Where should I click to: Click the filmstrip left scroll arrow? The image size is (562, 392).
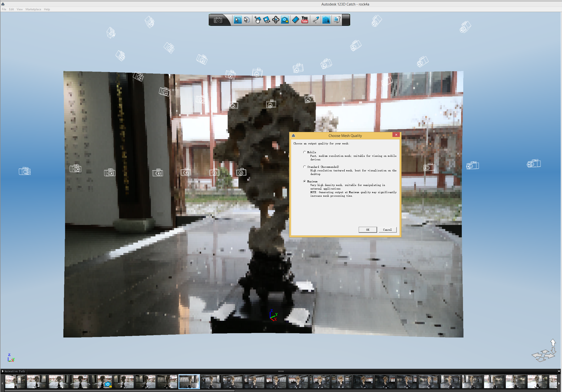[2, 383]
